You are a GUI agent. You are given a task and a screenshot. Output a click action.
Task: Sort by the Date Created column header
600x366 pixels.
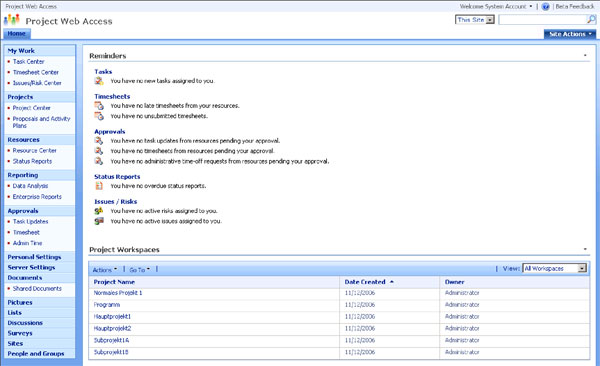click(365, 282)
